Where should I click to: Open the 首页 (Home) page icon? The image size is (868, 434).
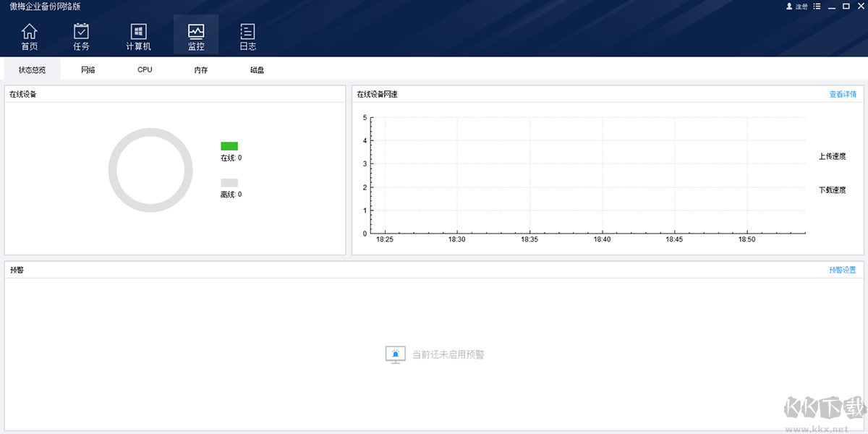[29, 35]
